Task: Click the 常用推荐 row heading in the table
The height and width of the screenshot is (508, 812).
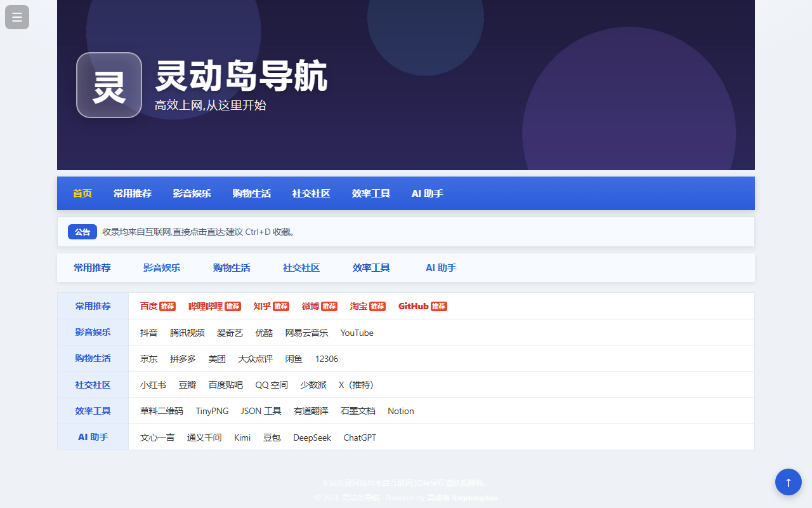Action: tap(93, 306)
